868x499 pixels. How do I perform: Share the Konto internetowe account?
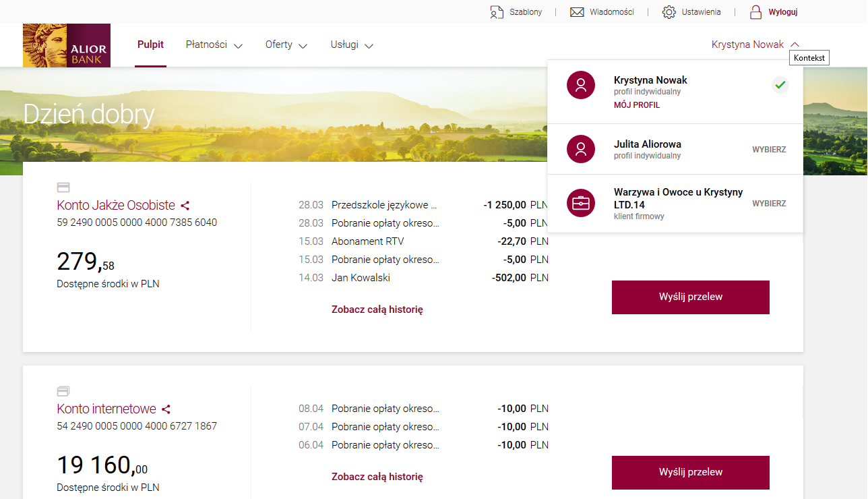(166, 409)
